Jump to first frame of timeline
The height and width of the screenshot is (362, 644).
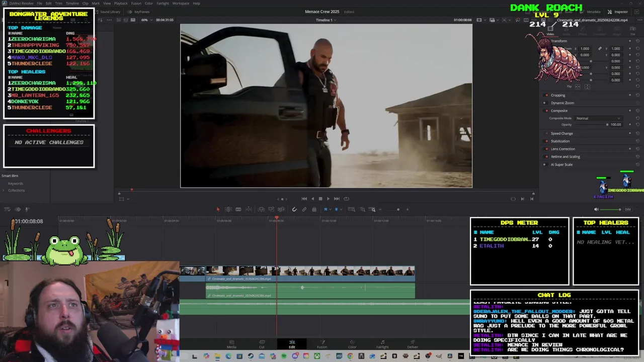[304, 199]
